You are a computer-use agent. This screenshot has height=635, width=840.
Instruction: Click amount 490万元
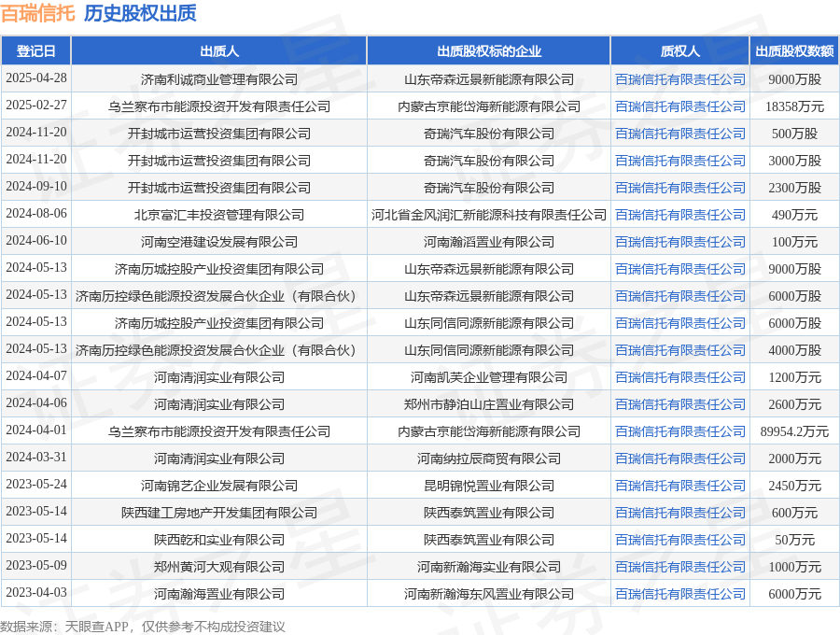[794, 215]
